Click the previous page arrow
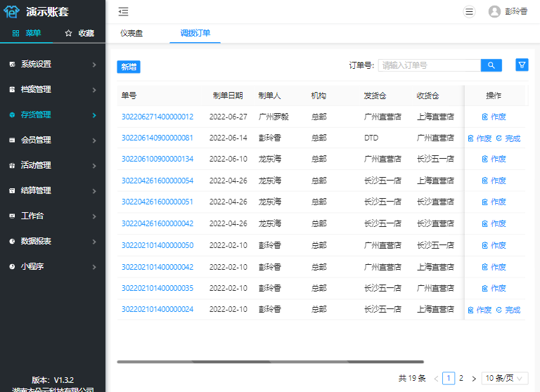The height and width of the screenshot is (392, 540). pyautogui.click(x=436, y=379)
